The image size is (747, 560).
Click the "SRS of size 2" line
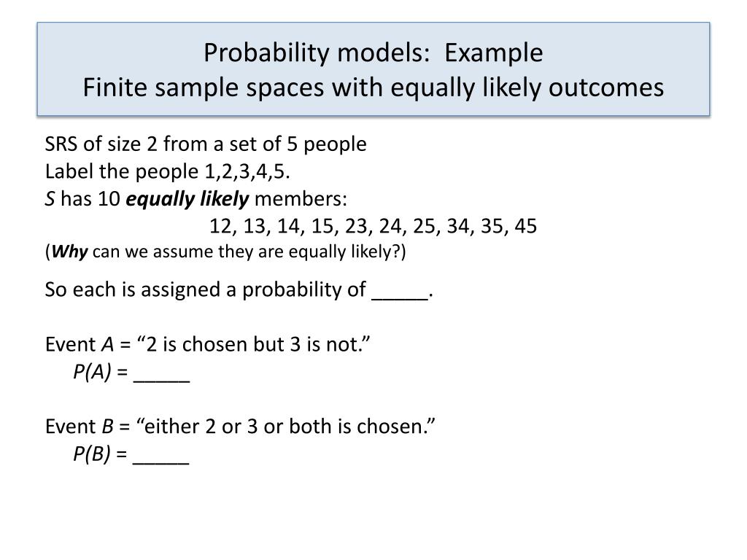tap(206, 144)
